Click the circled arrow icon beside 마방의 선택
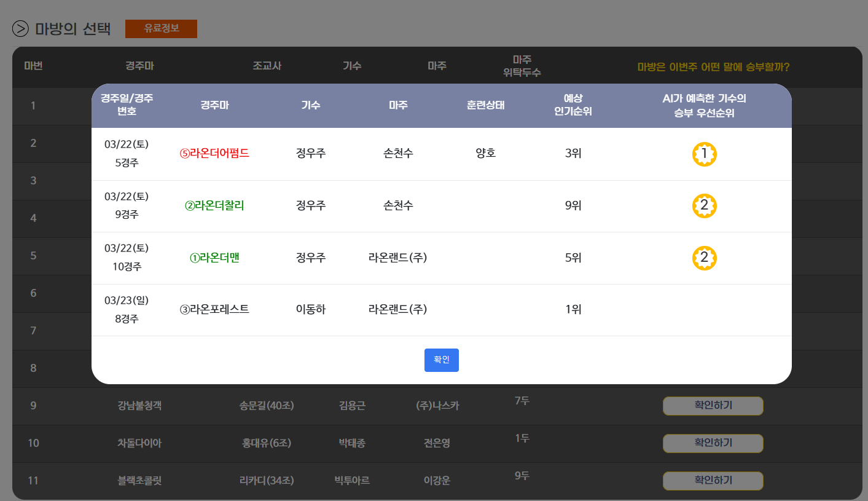Viewport: 868px width, 501px height. pos(20,29)
